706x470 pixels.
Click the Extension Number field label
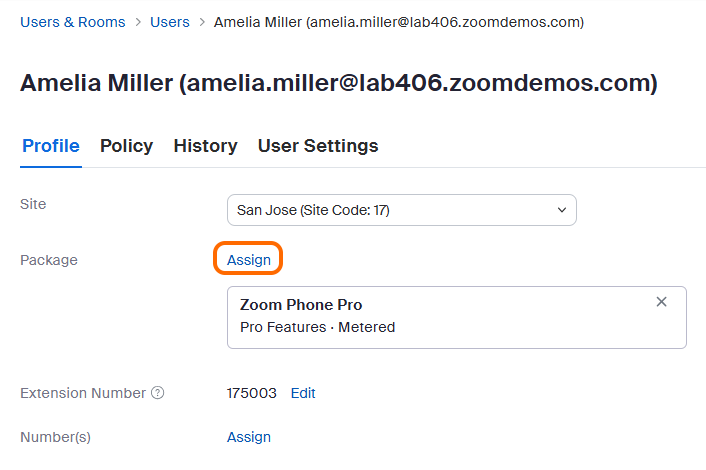(x=83, y=393)
